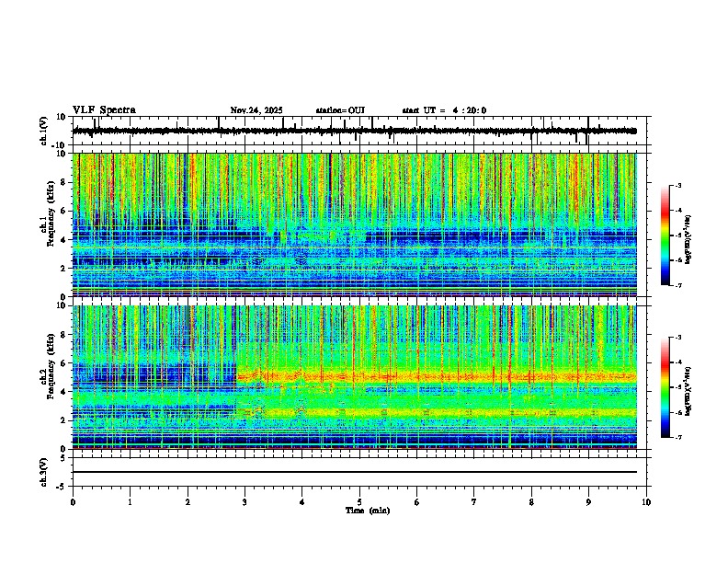Click the '-7' tick on ch.1 colorbar
The image size is (728, 563).
678,285
